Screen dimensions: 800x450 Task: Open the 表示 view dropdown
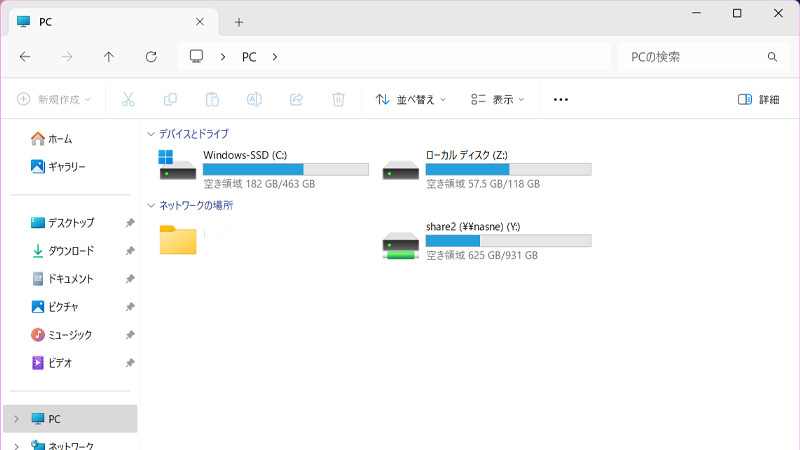(498, 99)
